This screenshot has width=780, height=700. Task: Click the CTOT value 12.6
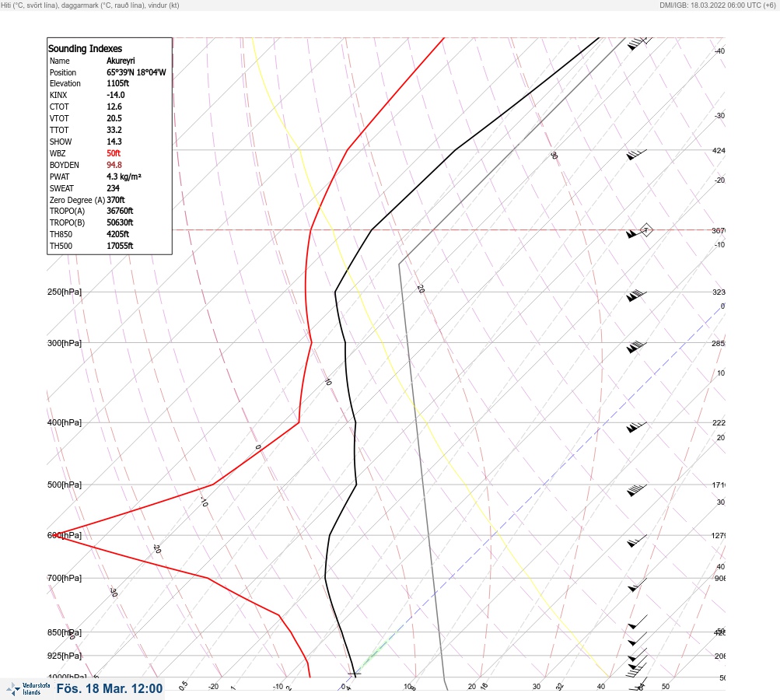[114, 107]
